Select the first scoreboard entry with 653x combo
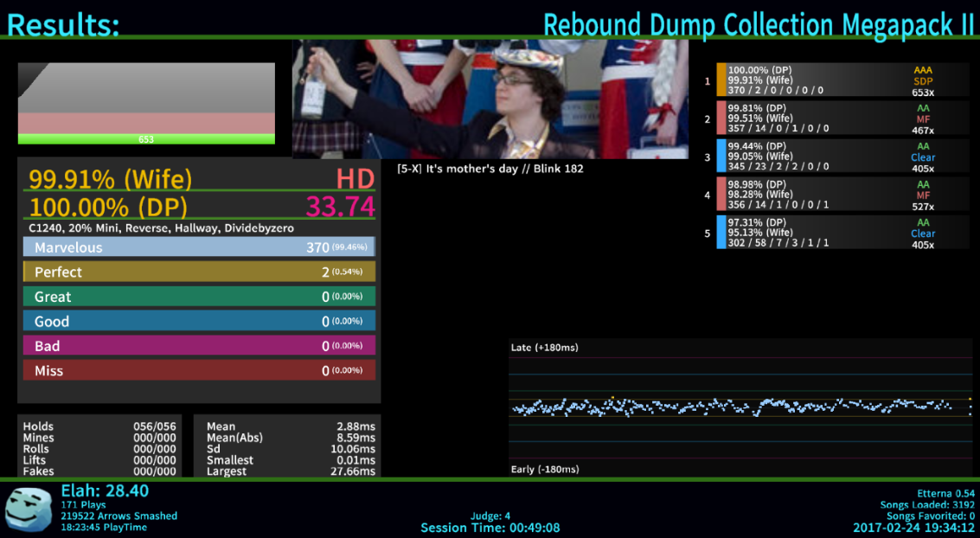This screenshot has width=980, height=538. pos(830,80)
